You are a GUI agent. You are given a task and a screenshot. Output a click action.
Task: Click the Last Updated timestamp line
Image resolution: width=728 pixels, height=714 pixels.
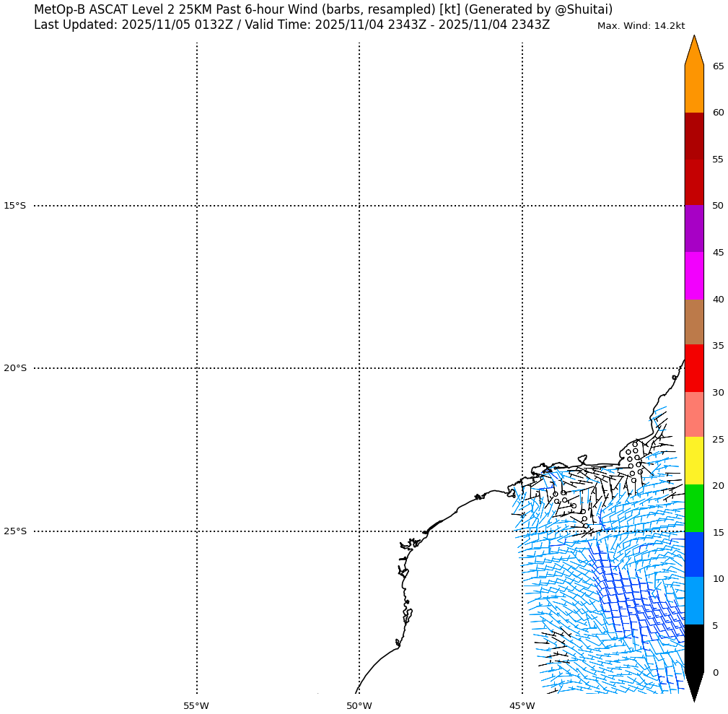291,25
